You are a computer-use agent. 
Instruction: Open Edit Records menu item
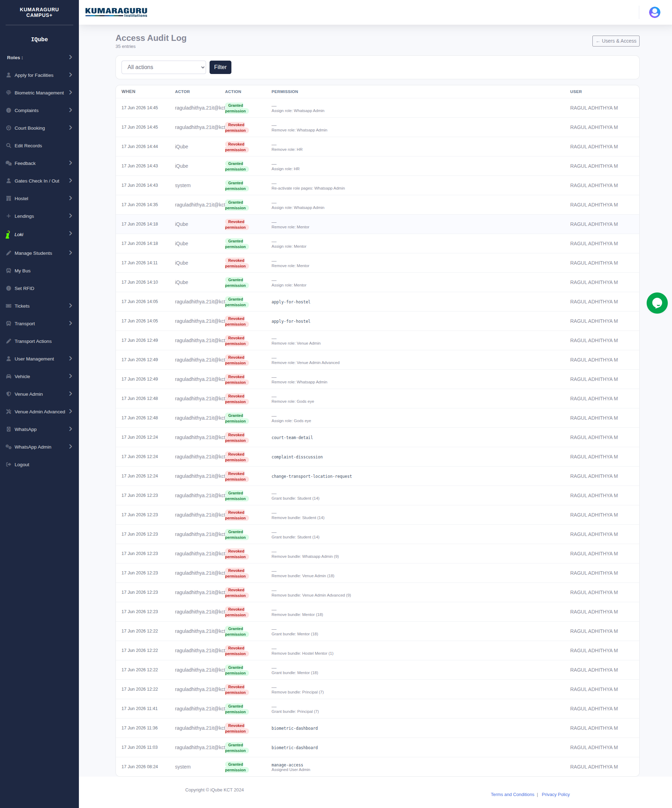[39, 146]
